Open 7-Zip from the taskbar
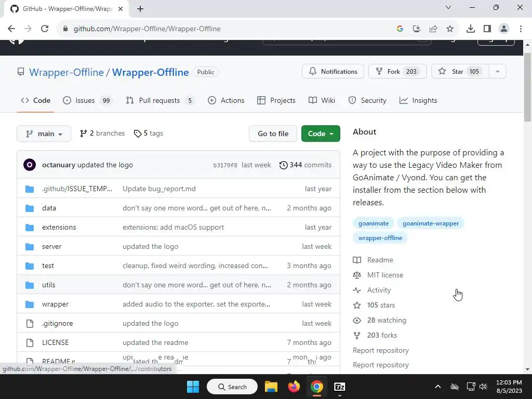The image size is (532, 399). [x=340, y=387]
